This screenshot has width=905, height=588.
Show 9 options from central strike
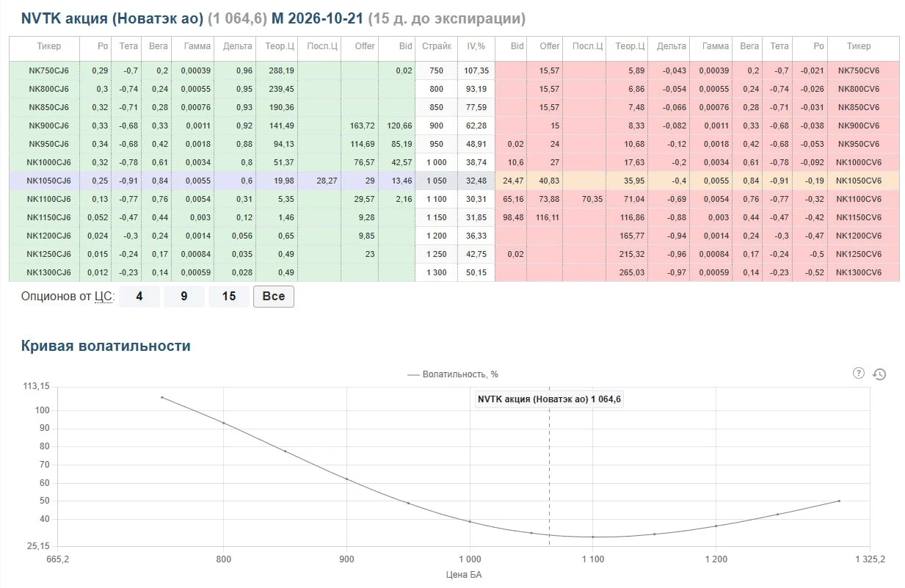point(183,297)
